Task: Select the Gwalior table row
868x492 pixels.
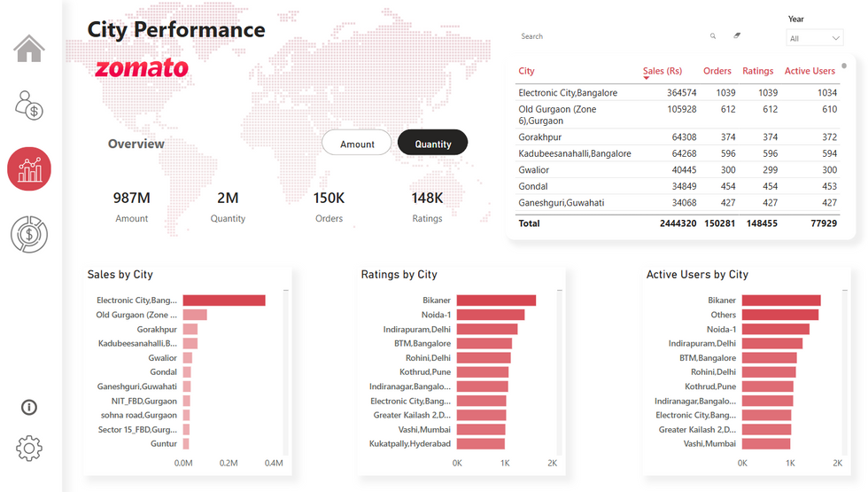Action: (x=678, y=169)
